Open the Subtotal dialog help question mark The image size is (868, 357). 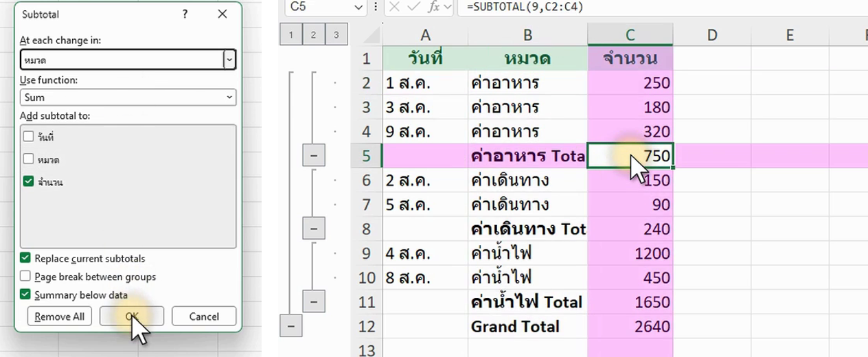pyautogui.click(x=185, y=14)
